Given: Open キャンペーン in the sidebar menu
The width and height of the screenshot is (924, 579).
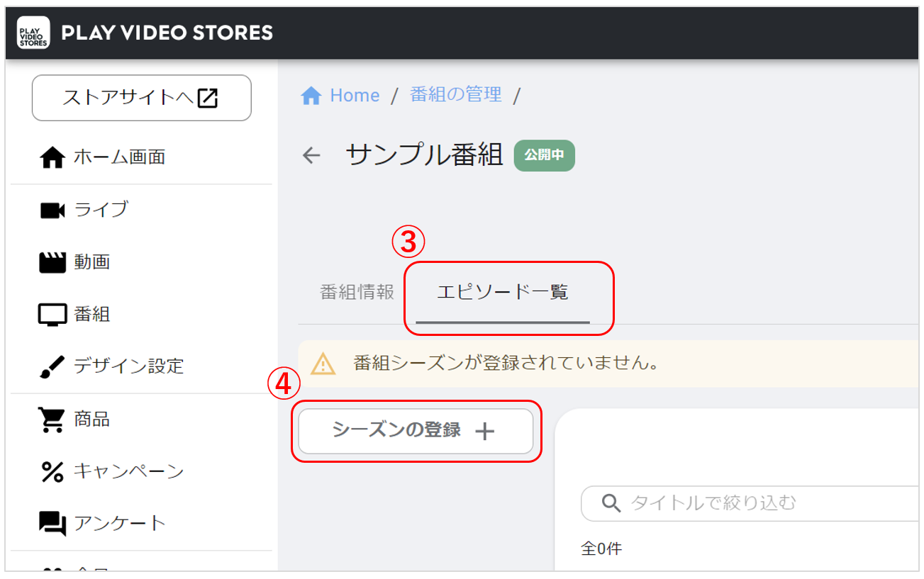Looking at the screenshot, I should [x=128, y=471].
